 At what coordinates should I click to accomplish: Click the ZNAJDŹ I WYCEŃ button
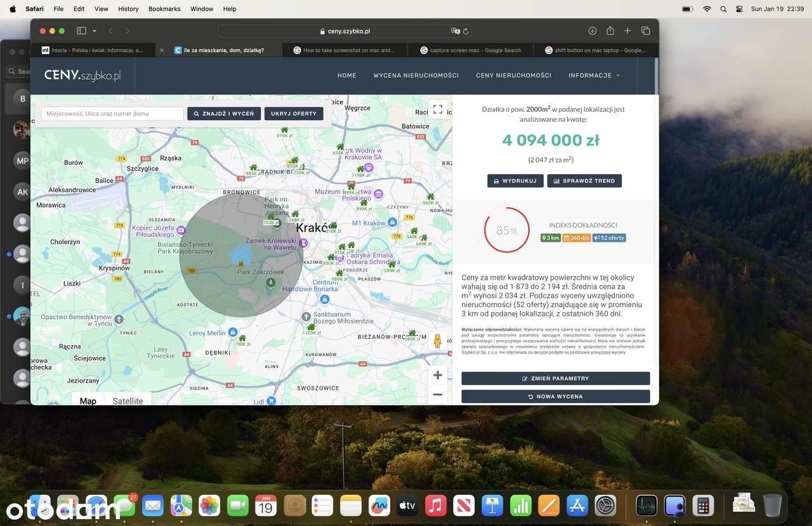(x=224, y=114)
